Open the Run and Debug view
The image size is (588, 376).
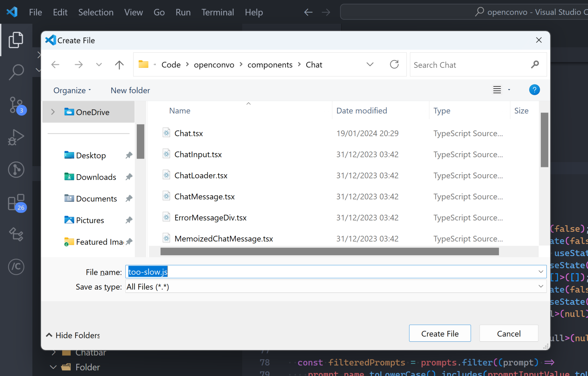click(x=16, y=137)
